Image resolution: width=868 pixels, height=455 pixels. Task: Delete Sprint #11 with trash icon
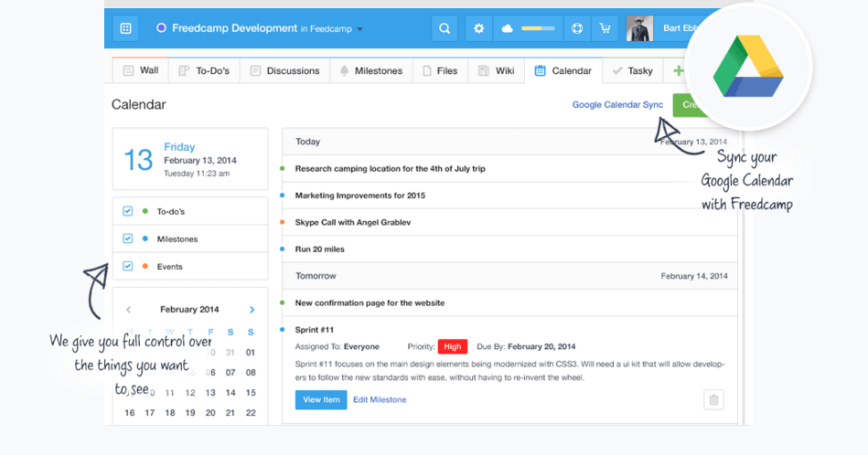pos(713,399)
